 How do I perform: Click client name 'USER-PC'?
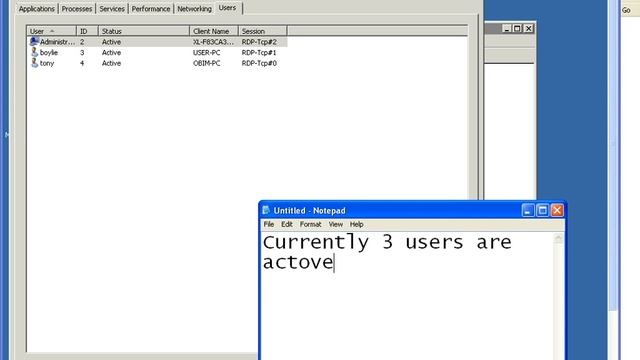click(207, 53)
